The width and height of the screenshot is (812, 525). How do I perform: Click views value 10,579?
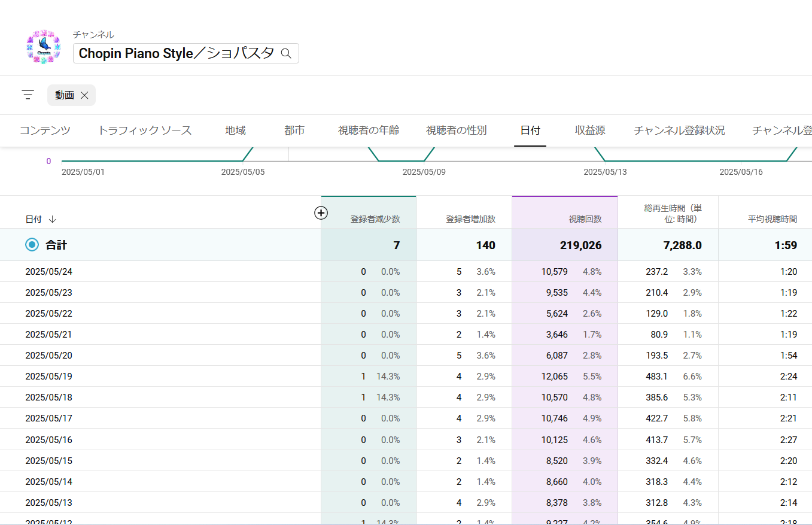[555, 272]
